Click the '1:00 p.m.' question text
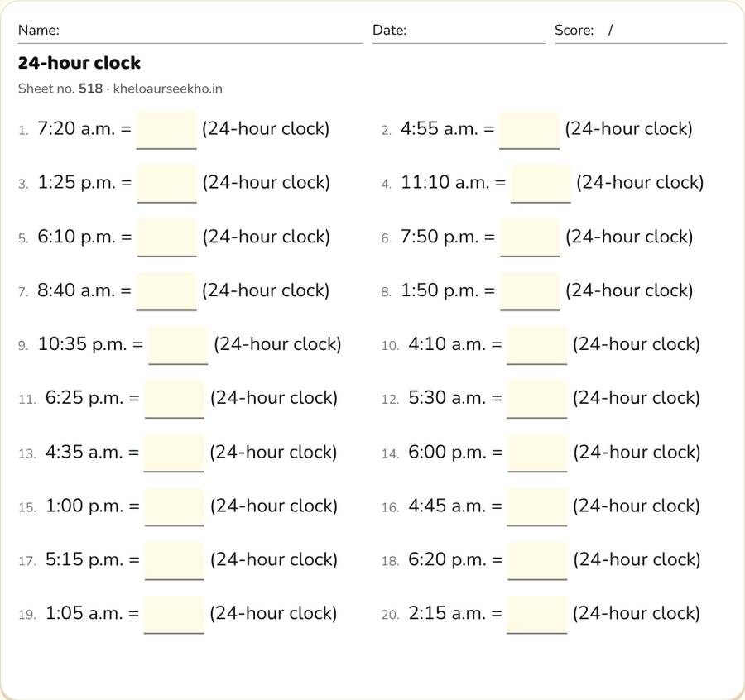 click(x=84, y=506)
